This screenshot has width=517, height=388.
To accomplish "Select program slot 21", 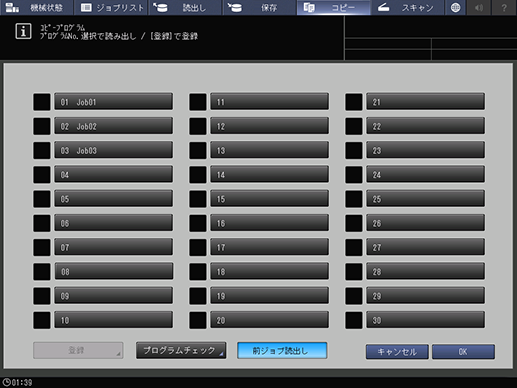I will pos(426,102).
